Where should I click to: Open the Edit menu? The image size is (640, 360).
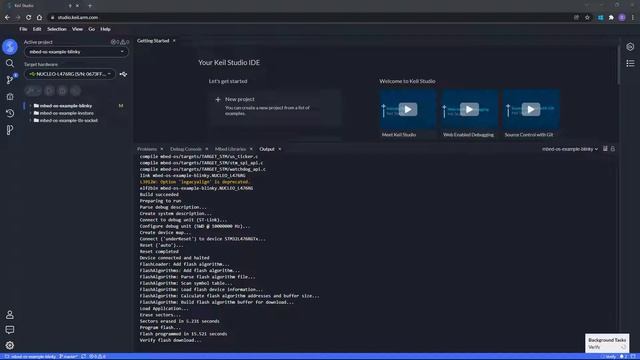(37, 29)
